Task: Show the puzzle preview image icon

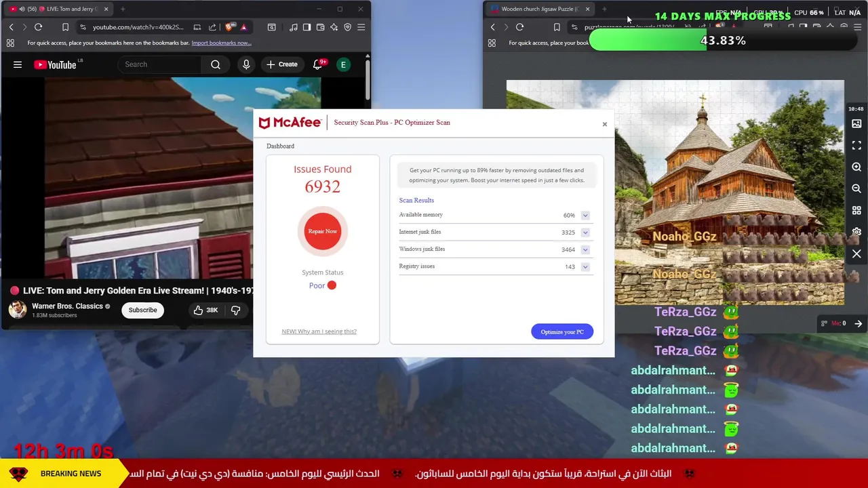Action: (856, 124)
